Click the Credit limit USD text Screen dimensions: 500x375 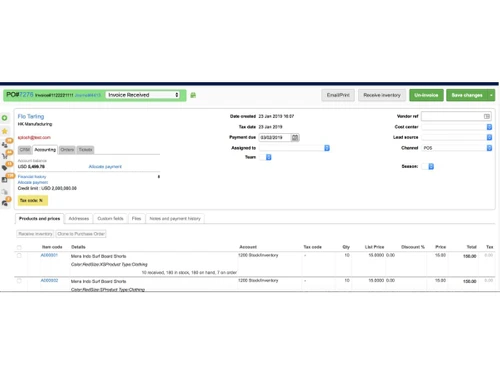point(47,188)
